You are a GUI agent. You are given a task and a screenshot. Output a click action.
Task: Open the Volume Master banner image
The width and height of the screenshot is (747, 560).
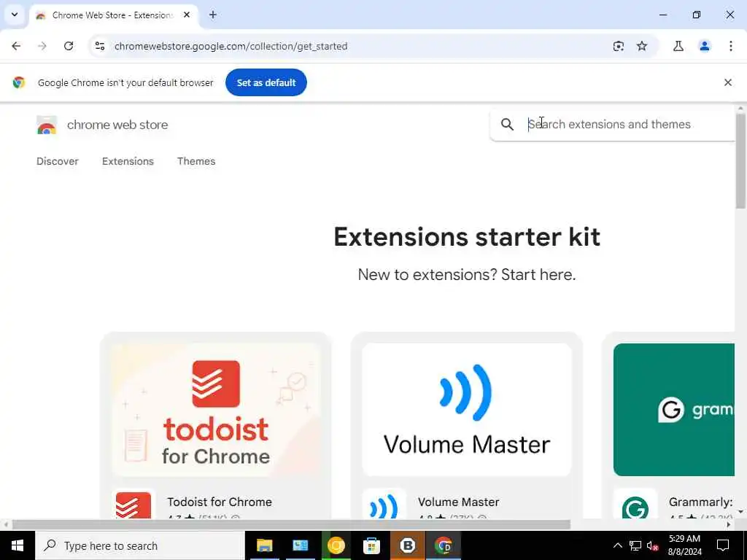[x=467, y=410]
